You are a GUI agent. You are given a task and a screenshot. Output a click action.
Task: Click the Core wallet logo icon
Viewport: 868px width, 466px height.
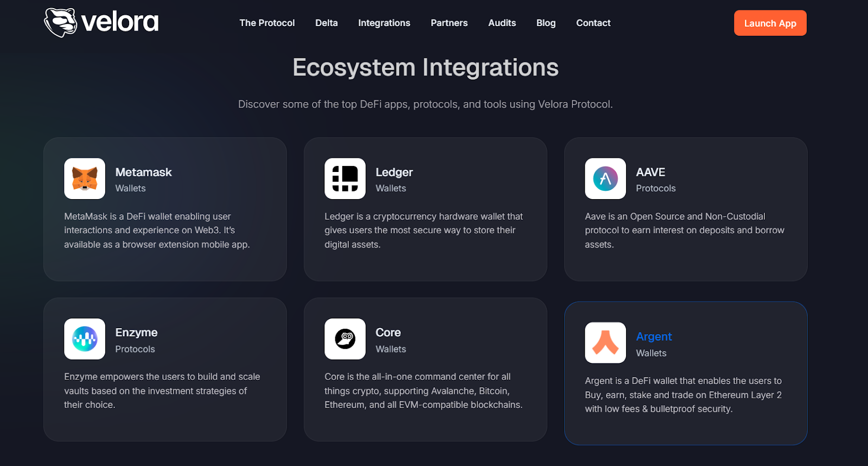pyautogui.click(x=345, y=339)
